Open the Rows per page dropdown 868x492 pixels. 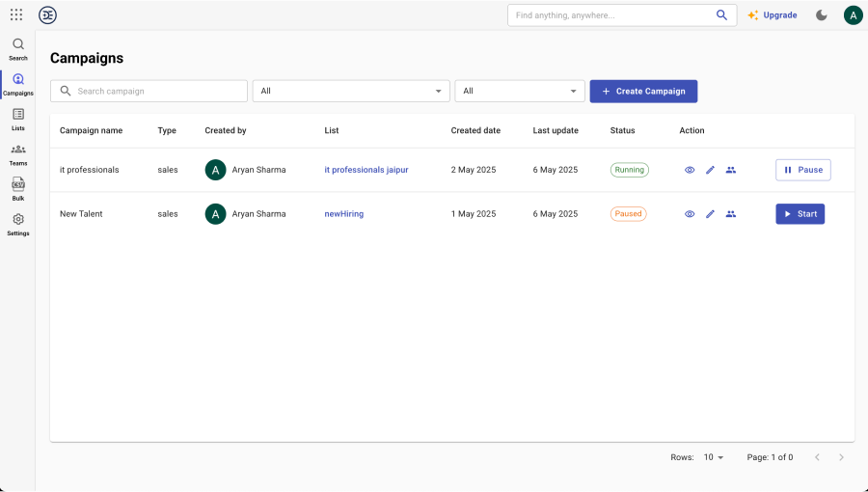point(714,457)
